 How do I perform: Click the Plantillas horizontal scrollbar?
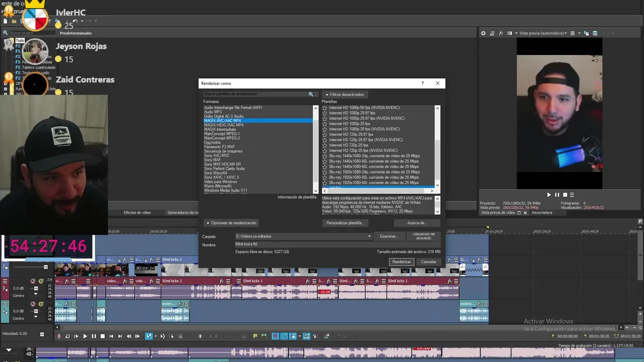[378, 190]
